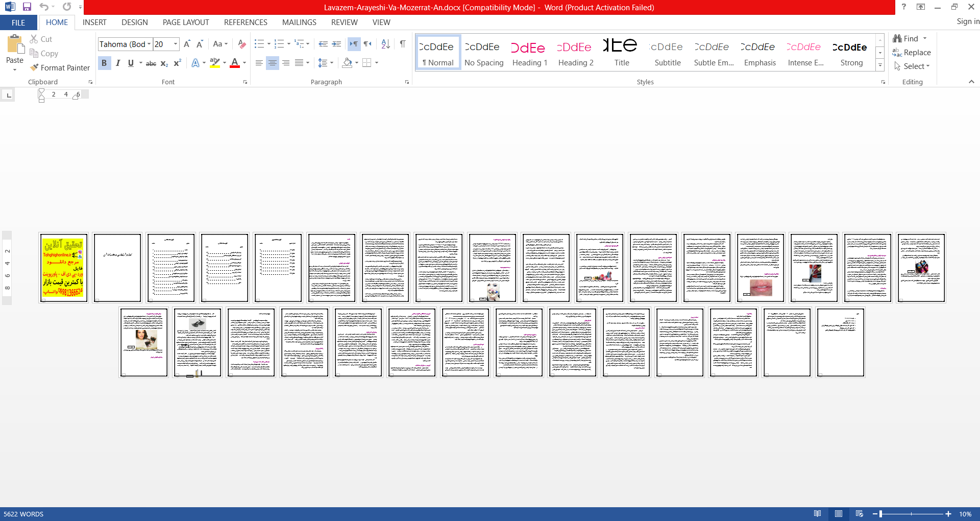The width and height of the screenshot is (980, 521).
Task: Switch to the PAGE LAYOUT tab
Action: pos(186,22)
